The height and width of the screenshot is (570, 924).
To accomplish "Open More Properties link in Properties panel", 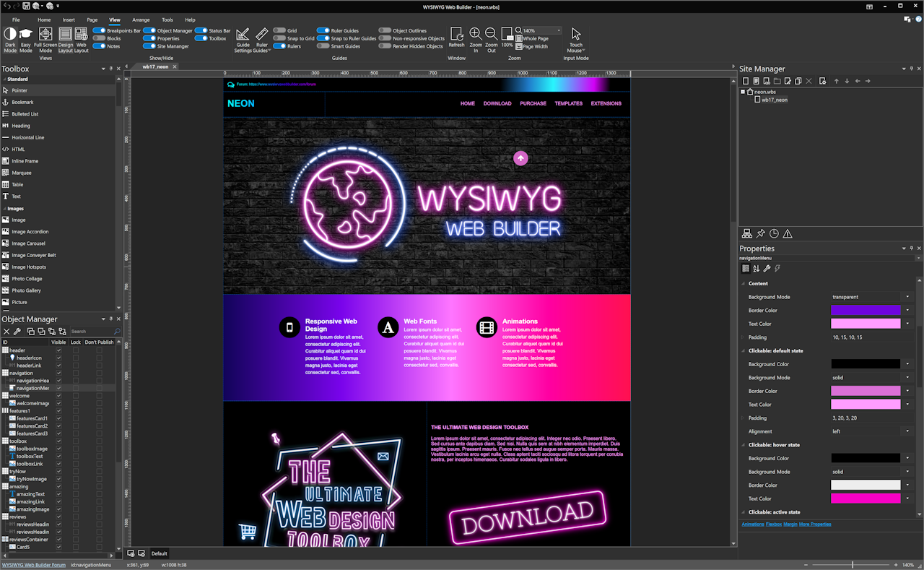I will 815,524.
